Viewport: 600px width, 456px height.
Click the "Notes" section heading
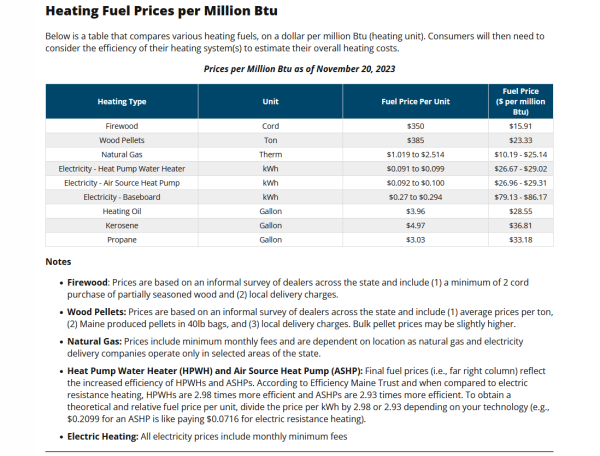click(58, 262)
